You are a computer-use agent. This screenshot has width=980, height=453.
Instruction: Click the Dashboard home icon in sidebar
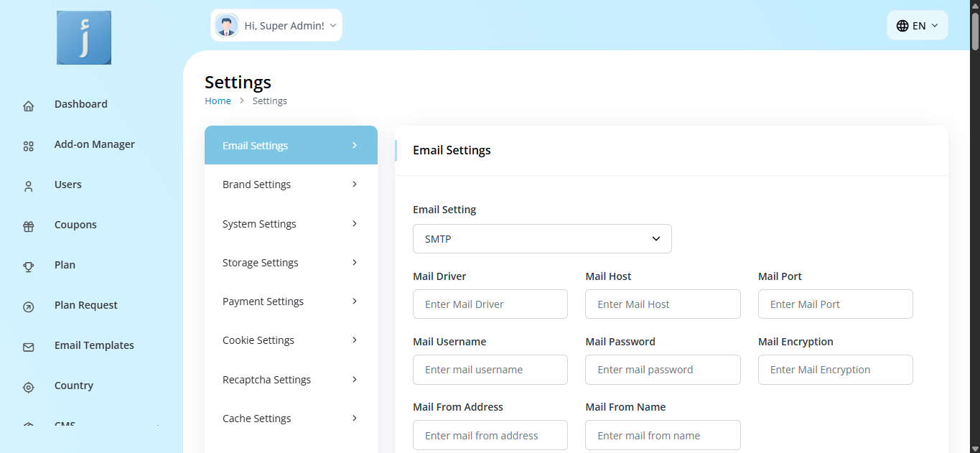[29, 106]
